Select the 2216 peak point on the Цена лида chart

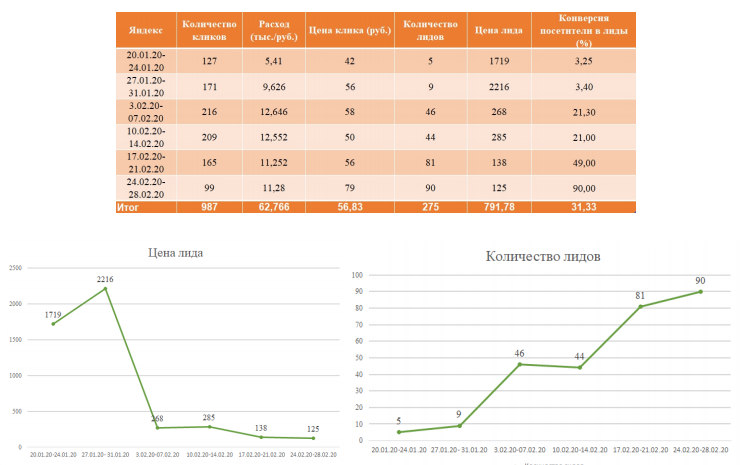pyautogui.click(x=106, y=289)
